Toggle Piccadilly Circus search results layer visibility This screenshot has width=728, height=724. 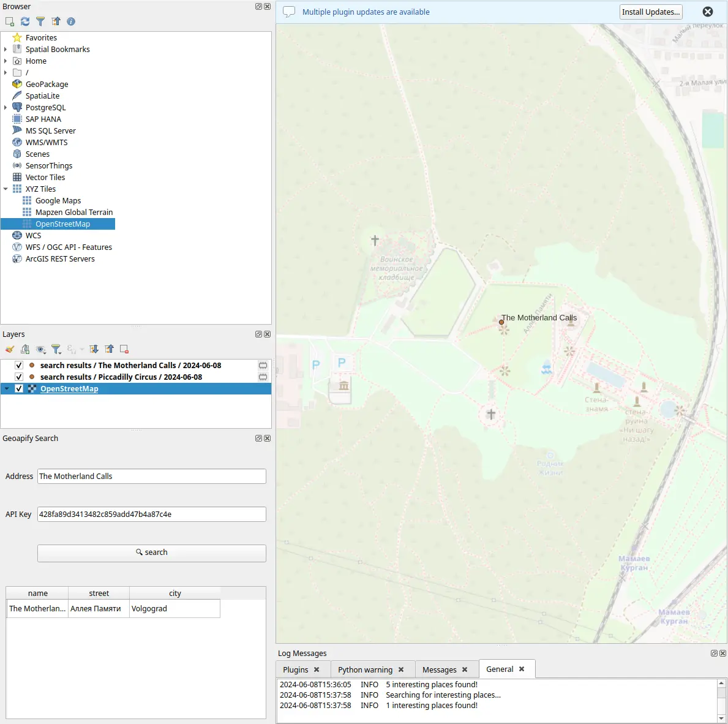point(19,377)
